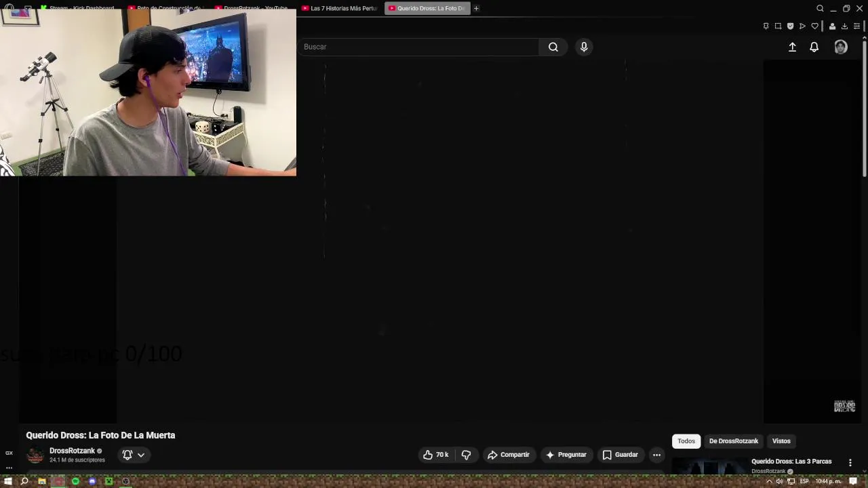
Task: Open Querido Dross: Las 3 Parcas video
Action: 791,462
